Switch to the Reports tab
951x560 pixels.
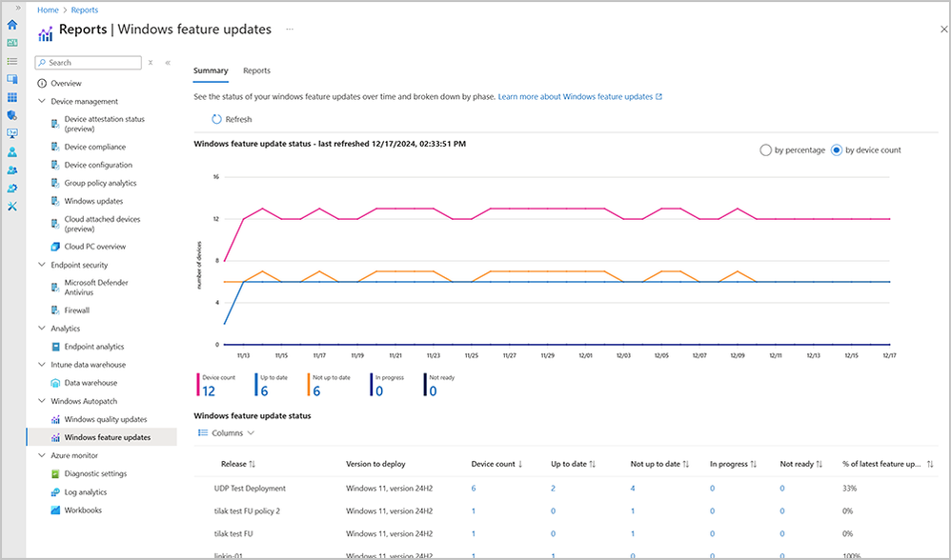click(x=256, y=70)
